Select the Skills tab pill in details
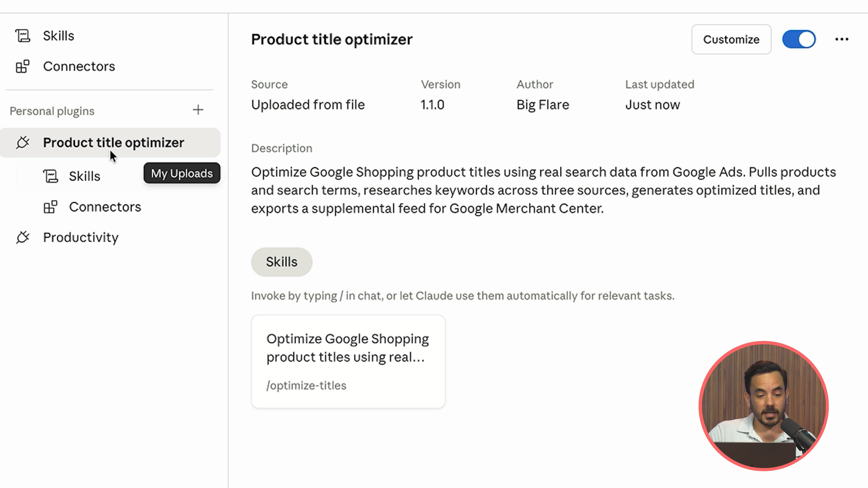This screenshot has width=868, height=488. pos(282,262)
